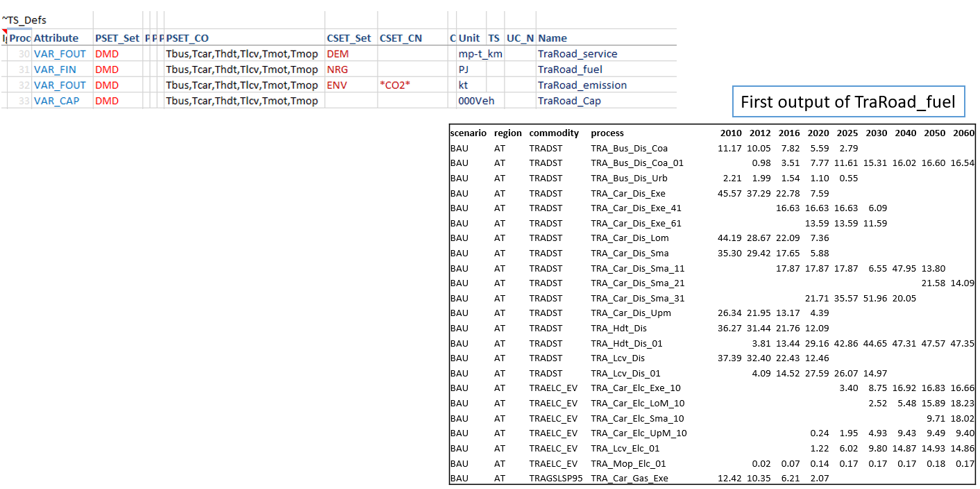The width and height of the screenshot is (980, 489).
Task: Click the 2010 year header in output table
Action: coord(730,133)
